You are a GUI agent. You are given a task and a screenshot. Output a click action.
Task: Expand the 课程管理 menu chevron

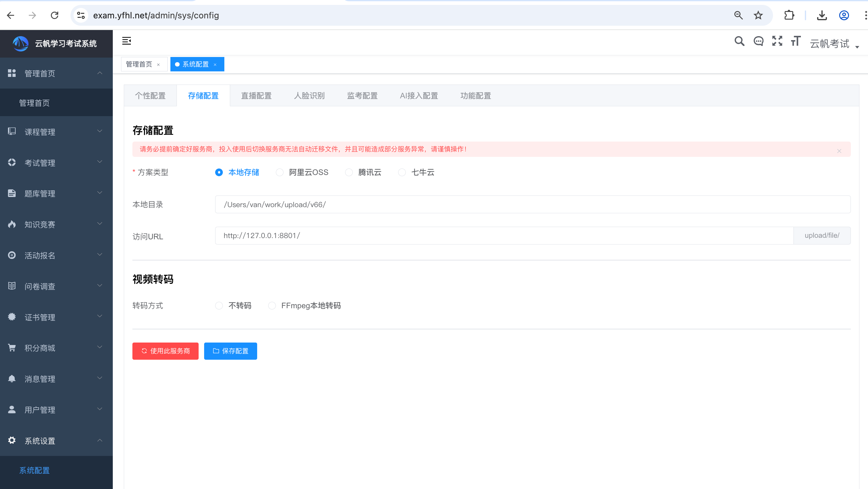click(100, 131)
